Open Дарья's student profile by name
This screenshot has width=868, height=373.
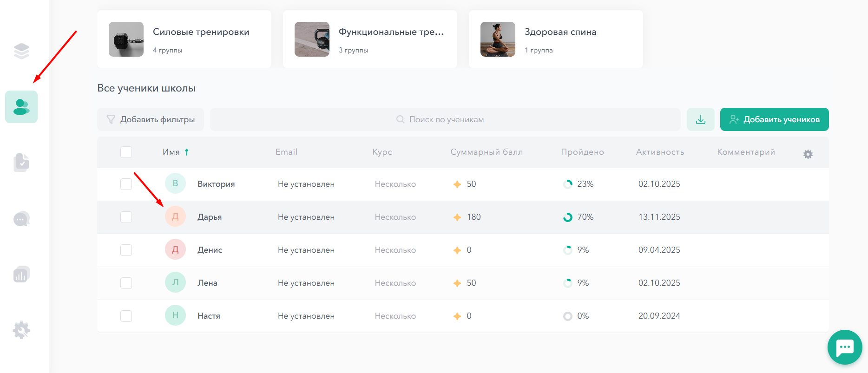(210, 217)
